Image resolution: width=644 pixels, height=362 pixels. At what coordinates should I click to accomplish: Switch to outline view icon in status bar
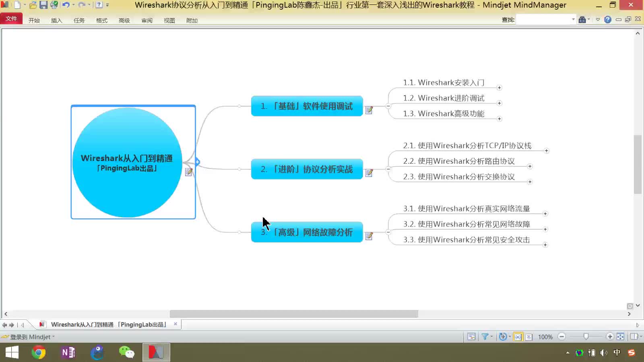[x=529, y=337]
